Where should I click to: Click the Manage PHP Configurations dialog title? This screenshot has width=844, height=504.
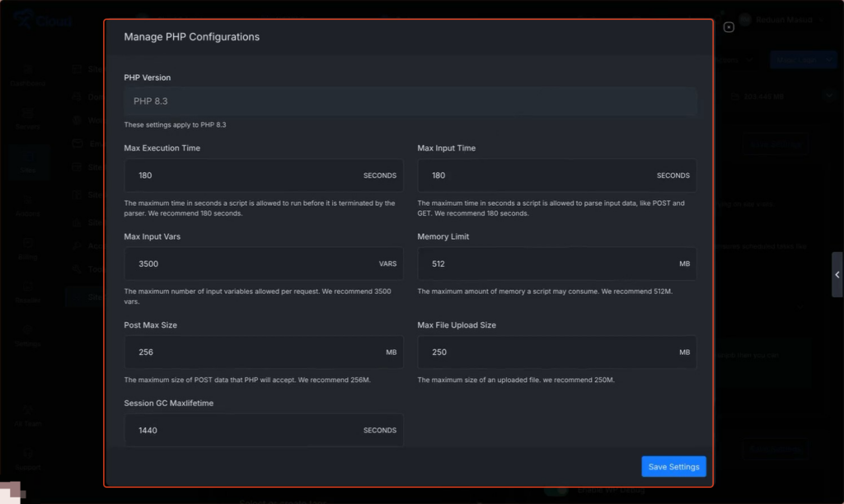pos(191,37)
